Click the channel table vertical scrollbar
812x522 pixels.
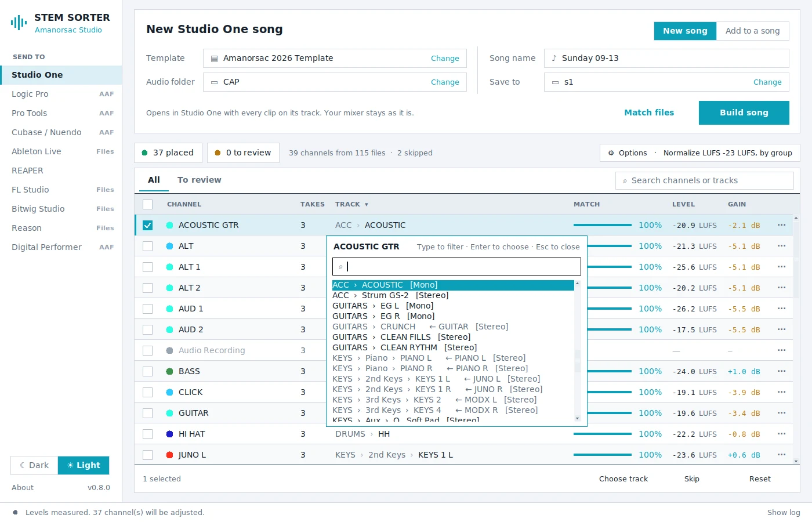click(x=796, y=339)
